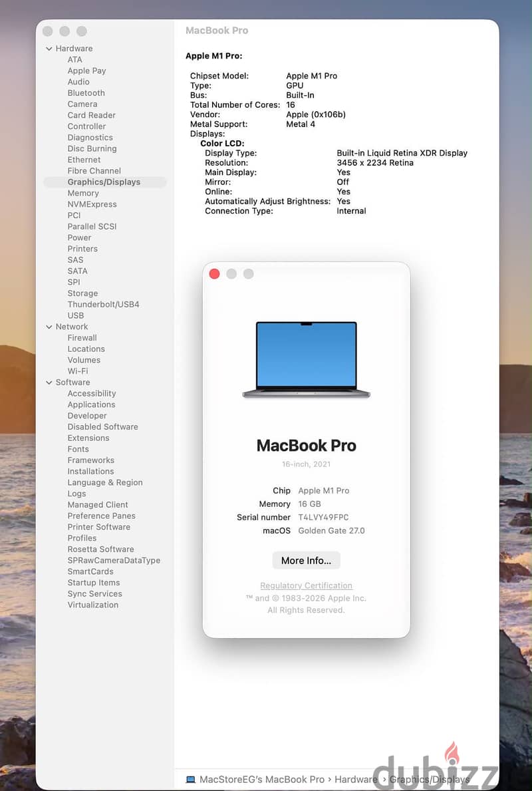
Task: Select NVMExpress in the sidebar
Action: [x=92, y=204]
